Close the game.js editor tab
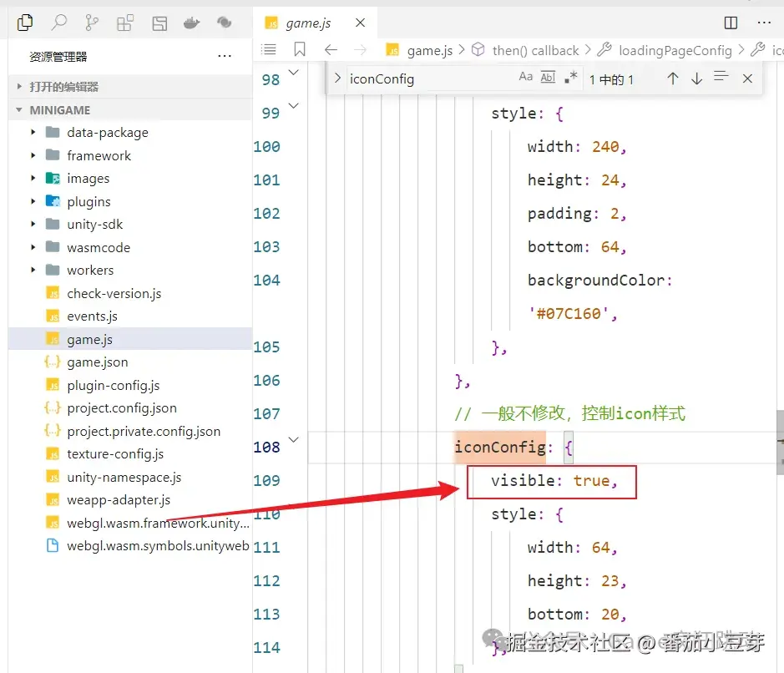This screenshot has height=673, width=784. click(360, 23)
